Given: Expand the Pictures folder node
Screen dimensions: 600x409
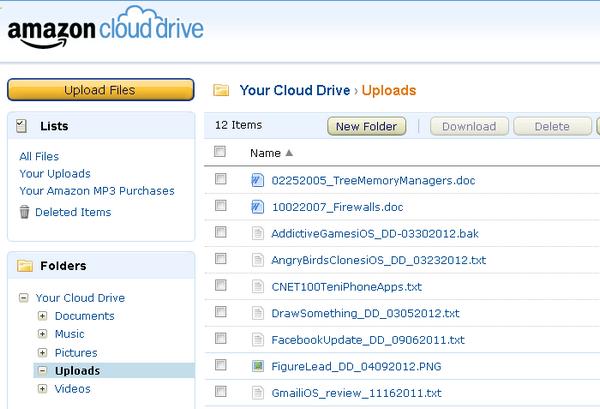Looking at the screenshot, I should 42,352.
